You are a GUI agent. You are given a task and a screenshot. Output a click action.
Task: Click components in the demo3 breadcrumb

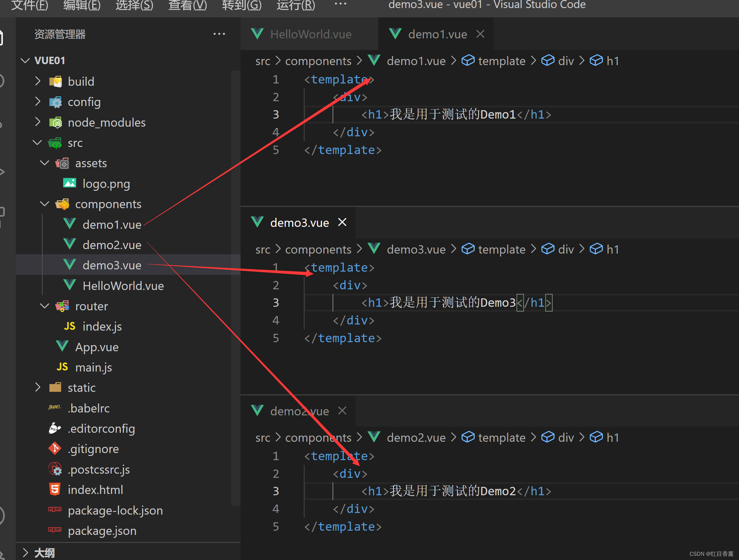pyautogui.click(x=318, y=249)
